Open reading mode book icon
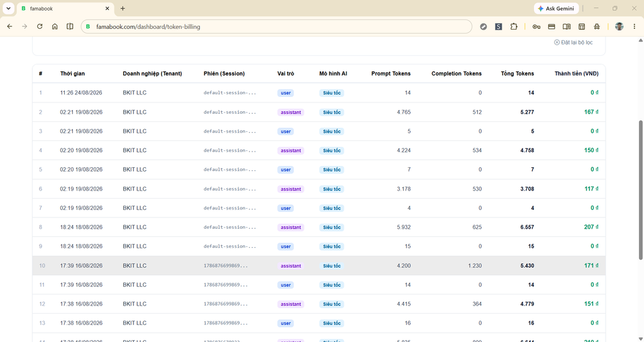644x342 pixels. (x=567, y=26)
